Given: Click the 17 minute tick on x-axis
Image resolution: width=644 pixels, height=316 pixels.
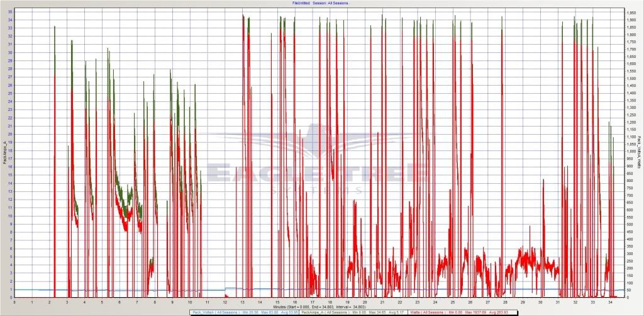Looking at the screenshot, I should [x=312, y=302].
